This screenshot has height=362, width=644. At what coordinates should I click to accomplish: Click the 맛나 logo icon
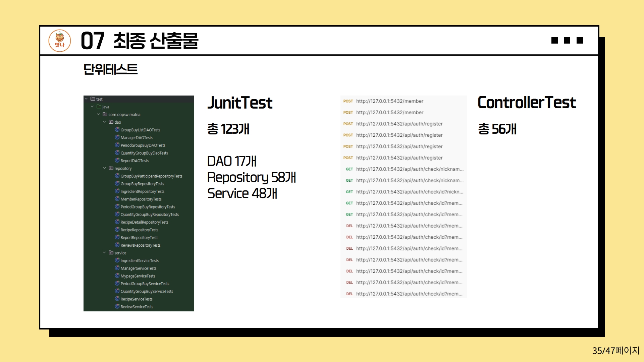coord(60,41)
